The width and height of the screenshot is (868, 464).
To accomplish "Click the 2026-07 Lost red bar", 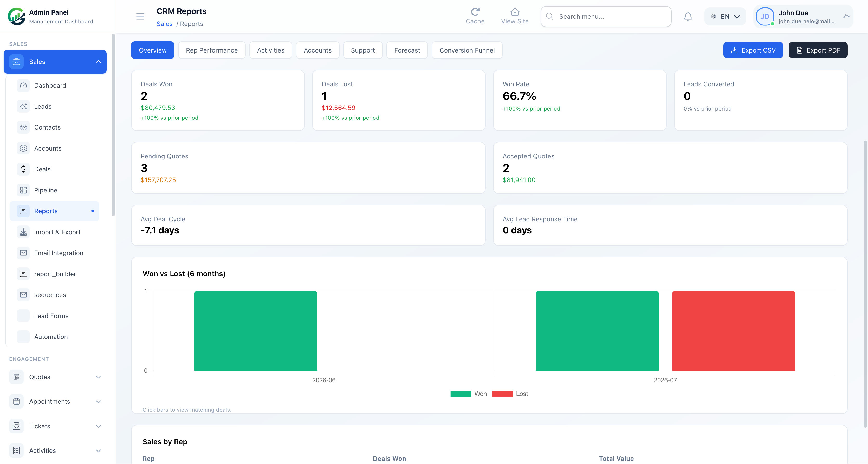I will coord(734,331).
